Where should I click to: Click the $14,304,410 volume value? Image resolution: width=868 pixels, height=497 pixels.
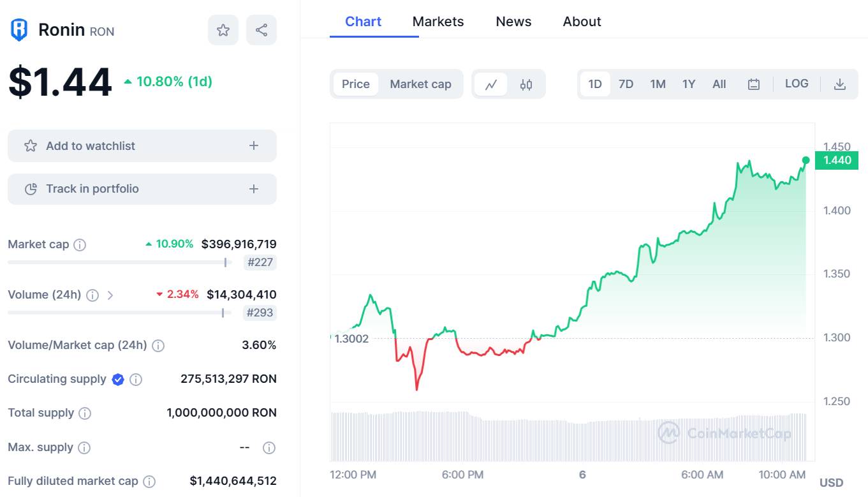pyautogui.click(x=242, y=294)
